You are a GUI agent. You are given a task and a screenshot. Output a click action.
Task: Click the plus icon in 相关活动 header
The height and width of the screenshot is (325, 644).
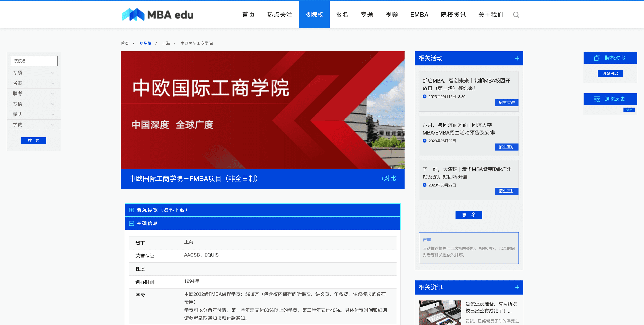(x=517, y=58)
